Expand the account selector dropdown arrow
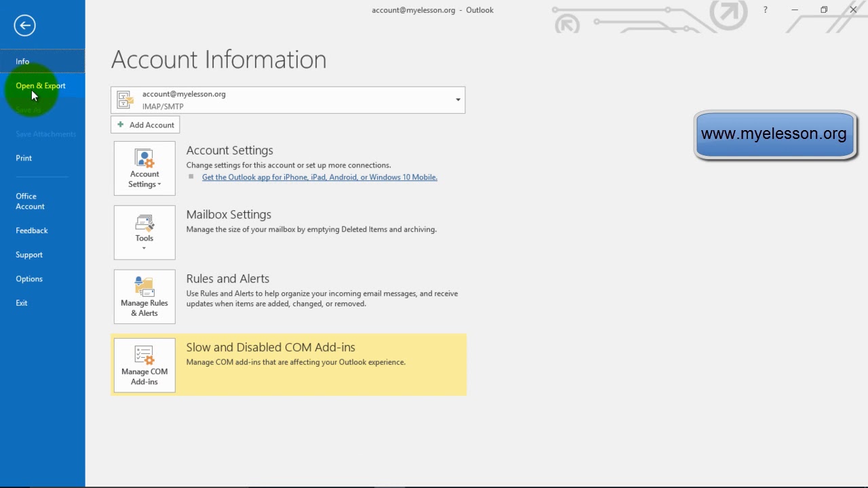 [458, 100]
